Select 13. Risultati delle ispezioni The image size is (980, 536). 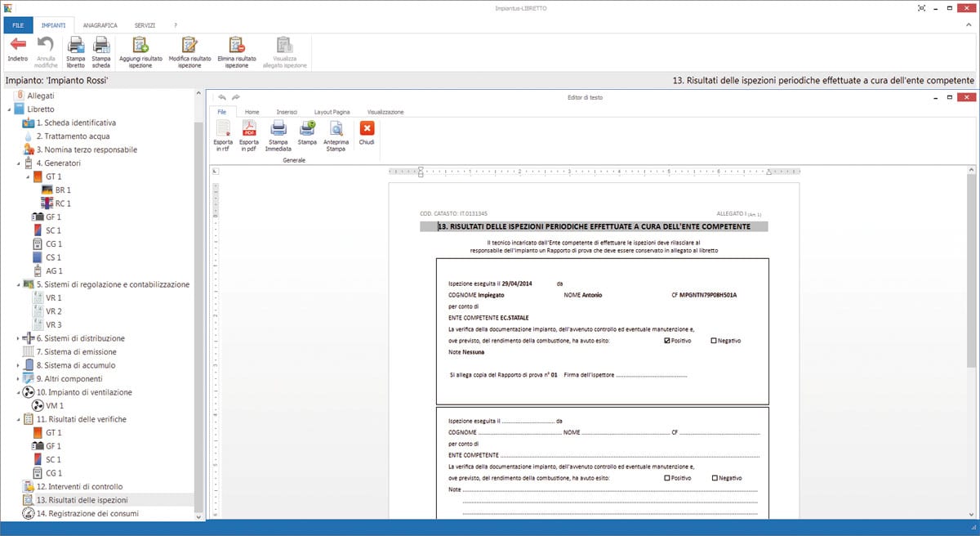[75, 500]
